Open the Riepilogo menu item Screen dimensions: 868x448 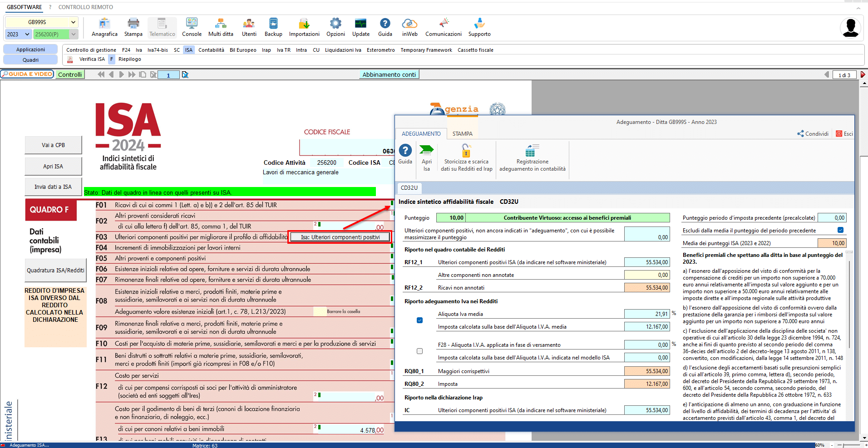point(130,59)
